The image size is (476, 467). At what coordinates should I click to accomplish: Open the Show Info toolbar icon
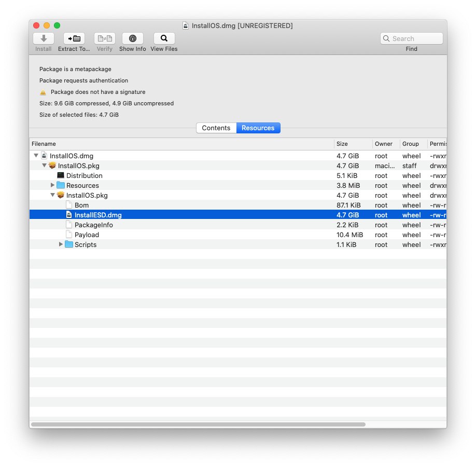pos(133,38)
